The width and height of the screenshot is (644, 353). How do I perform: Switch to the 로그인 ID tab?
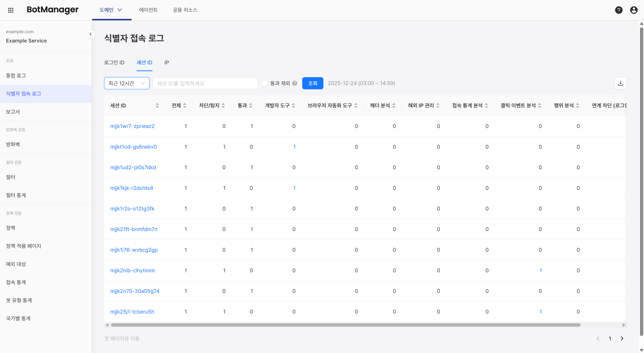(115, 63)
